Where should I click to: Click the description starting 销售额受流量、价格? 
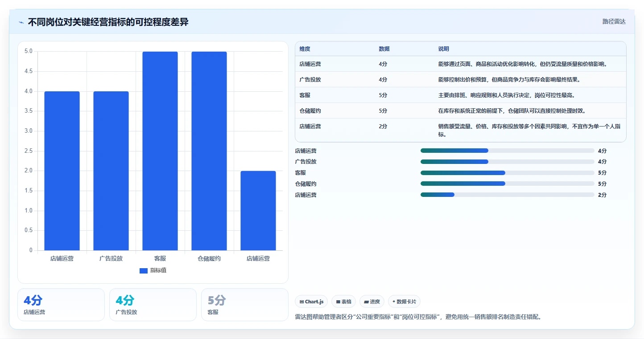coord(529,131)
